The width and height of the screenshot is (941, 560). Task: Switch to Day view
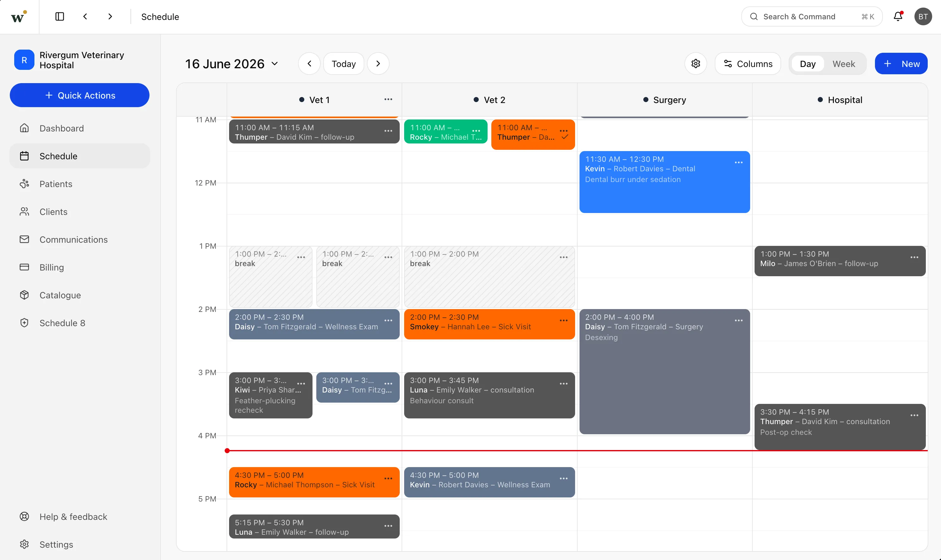[807, 64]
